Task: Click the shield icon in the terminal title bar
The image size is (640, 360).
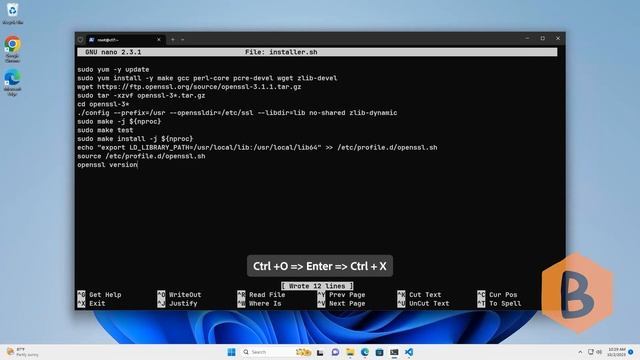Action: tap(80, 40)
